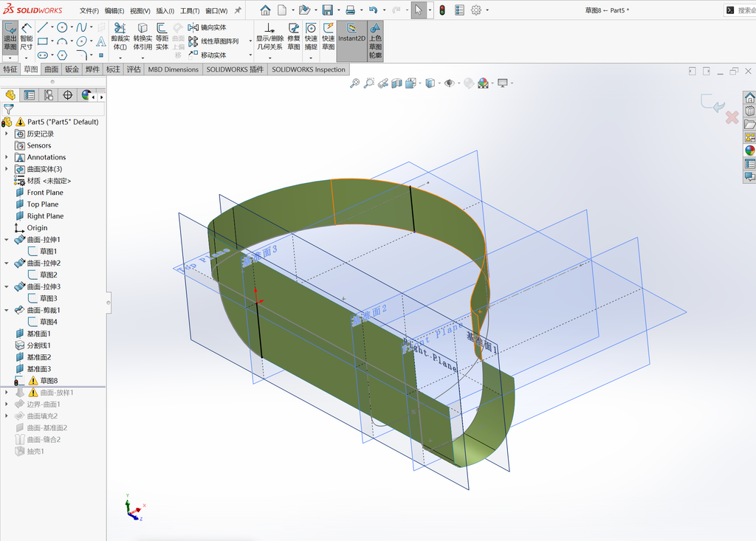Select the Line sketch tool
The image size is (756, 541).
43,27
